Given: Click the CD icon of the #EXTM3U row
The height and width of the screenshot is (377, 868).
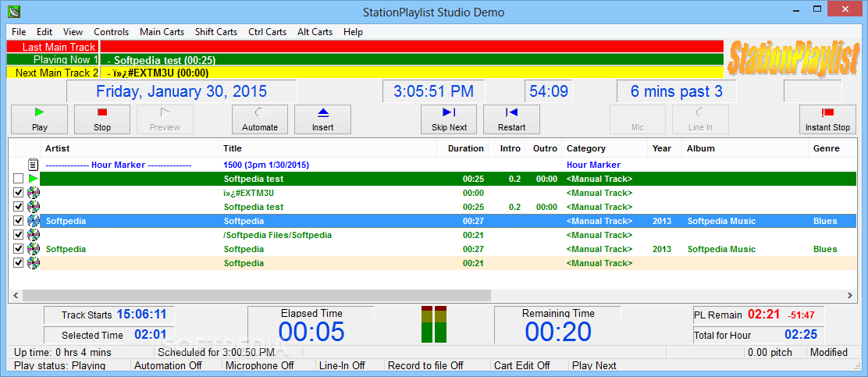Looking at the screenshot, I should coord(34,193).
